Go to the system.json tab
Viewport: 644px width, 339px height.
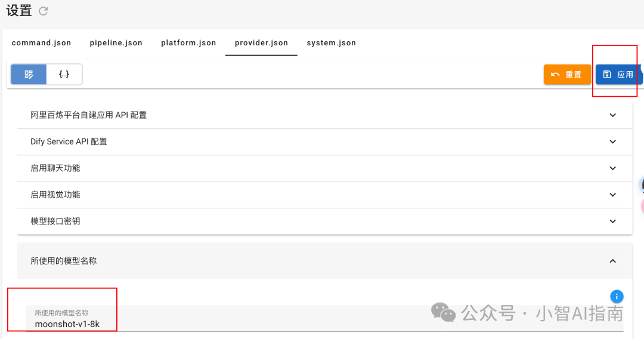tap(331, 43)
